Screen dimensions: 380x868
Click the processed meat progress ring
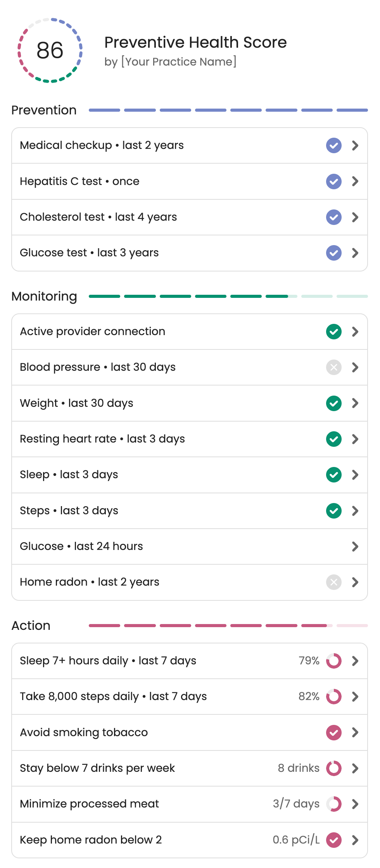click(x=333, y=804)
